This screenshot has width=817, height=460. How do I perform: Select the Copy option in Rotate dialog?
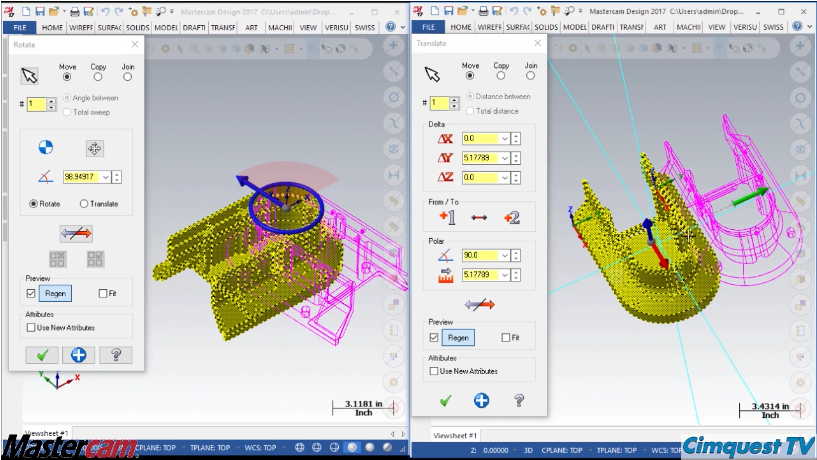tap(97, 77)
